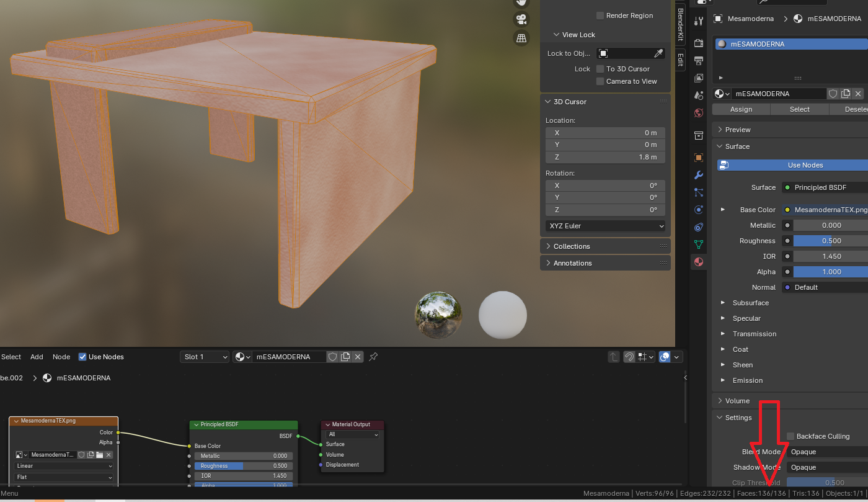Adjust the Roughness slider in Properties panel
The height and width of the screenshot is (502, 868).
click(831, 241)
